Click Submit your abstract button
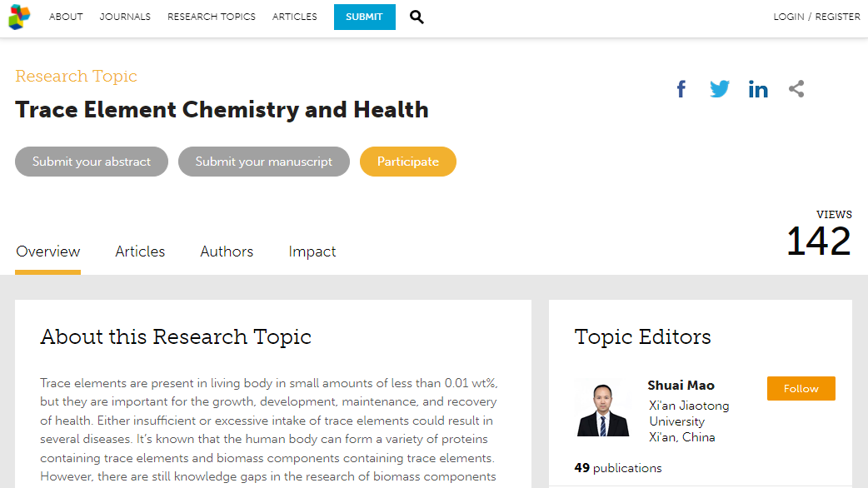The height and width of the screenshot is (488, 868). coord(92,162)
